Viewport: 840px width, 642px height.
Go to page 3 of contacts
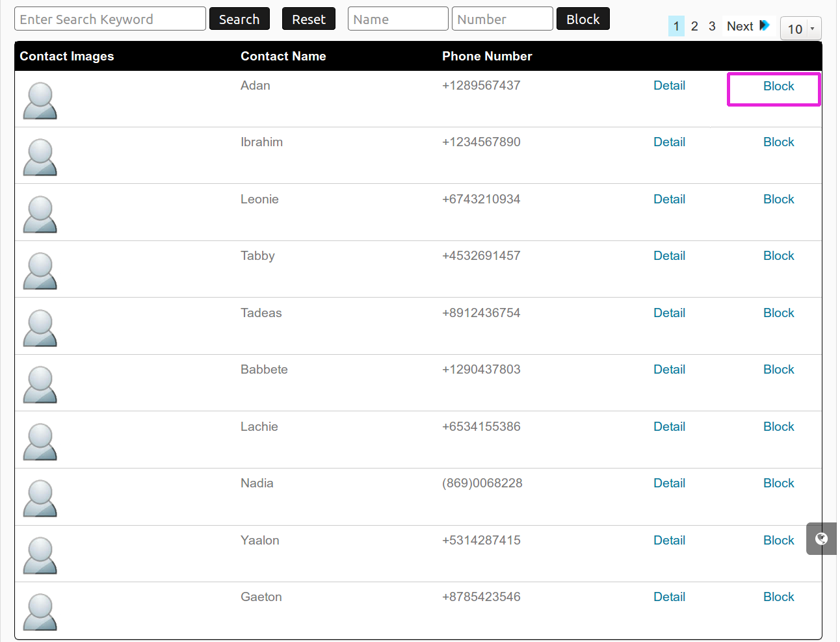point(712,26)
